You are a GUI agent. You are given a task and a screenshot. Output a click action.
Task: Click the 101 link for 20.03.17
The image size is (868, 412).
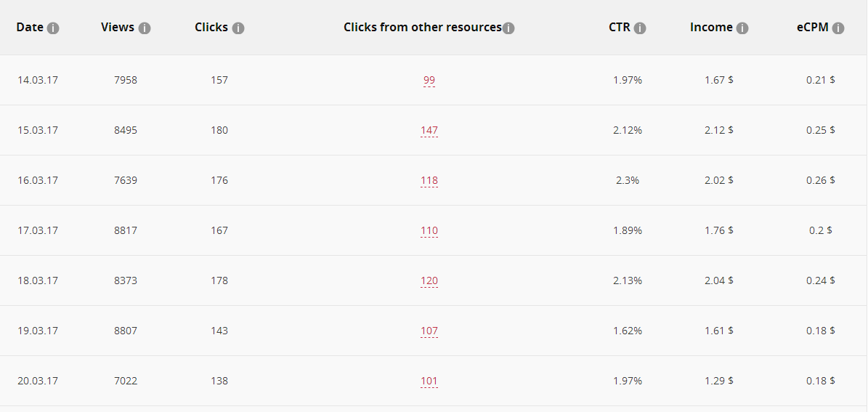(429, 381)
